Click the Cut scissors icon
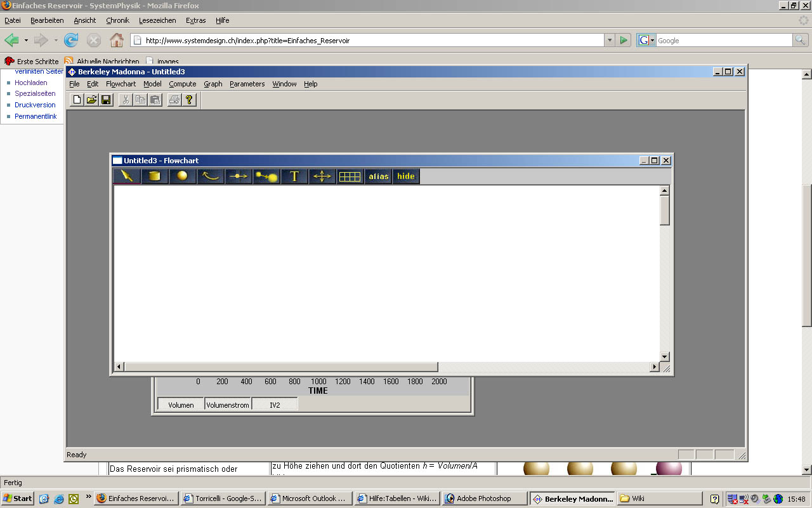Viewport: 812px width, 508px height. (126, 100)
